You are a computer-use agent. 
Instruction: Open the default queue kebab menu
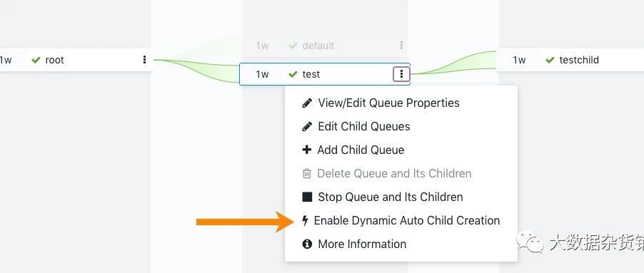(x=401, y=46)
